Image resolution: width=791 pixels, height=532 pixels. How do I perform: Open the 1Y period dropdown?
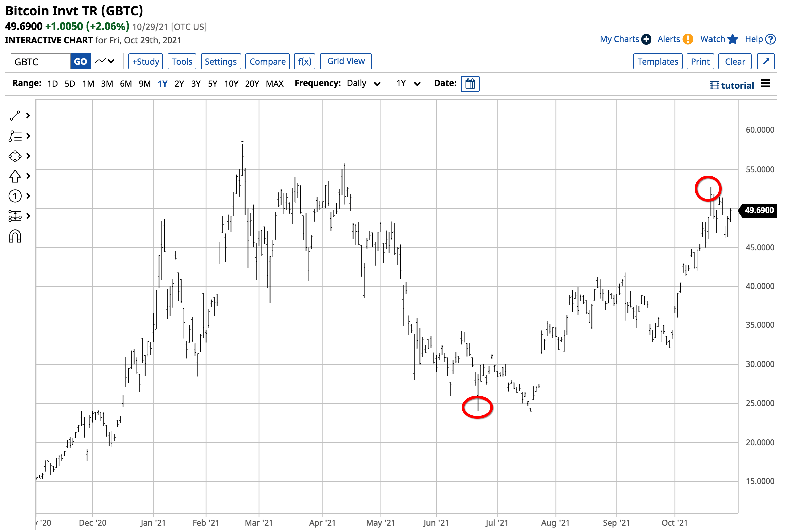[x=409, y=84]
